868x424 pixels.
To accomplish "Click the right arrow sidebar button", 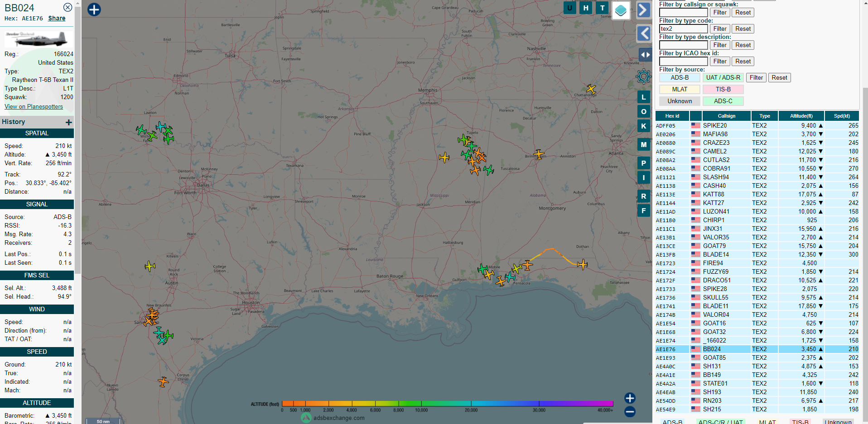I will coord(644,10).
